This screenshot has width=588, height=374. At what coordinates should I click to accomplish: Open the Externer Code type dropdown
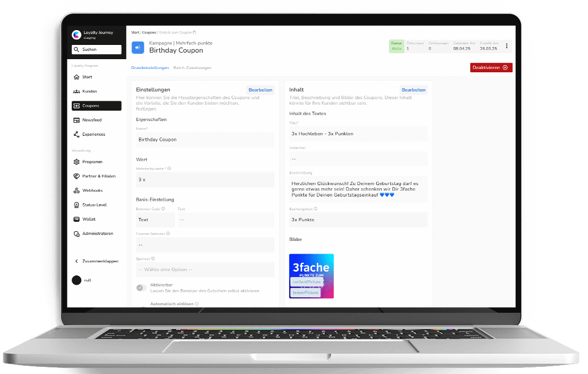pos(155,220)
